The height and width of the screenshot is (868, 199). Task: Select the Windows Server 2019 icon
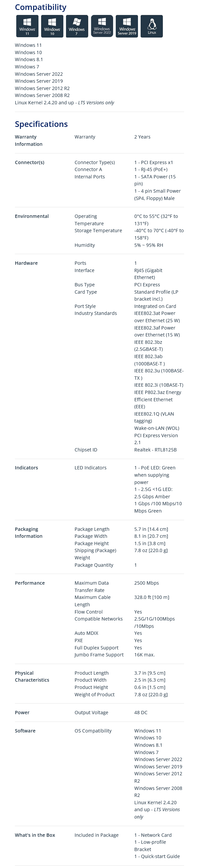127,26
